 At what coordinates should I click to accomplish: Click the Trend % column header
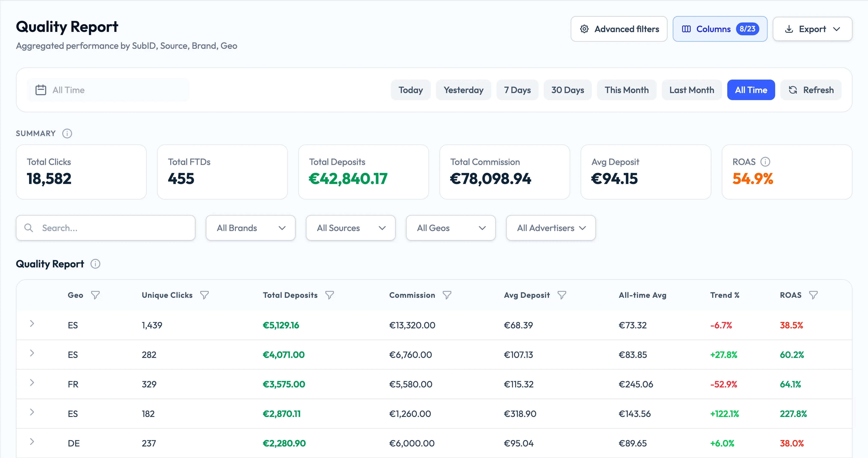click(x=725, y=295)
